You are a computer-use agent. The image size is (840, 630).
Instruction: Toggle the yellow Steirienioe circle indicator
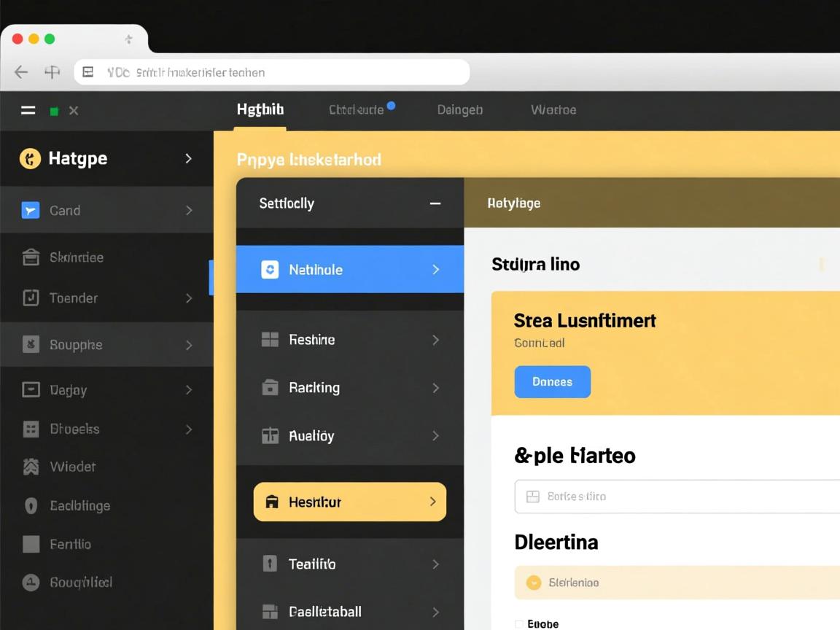534,583
